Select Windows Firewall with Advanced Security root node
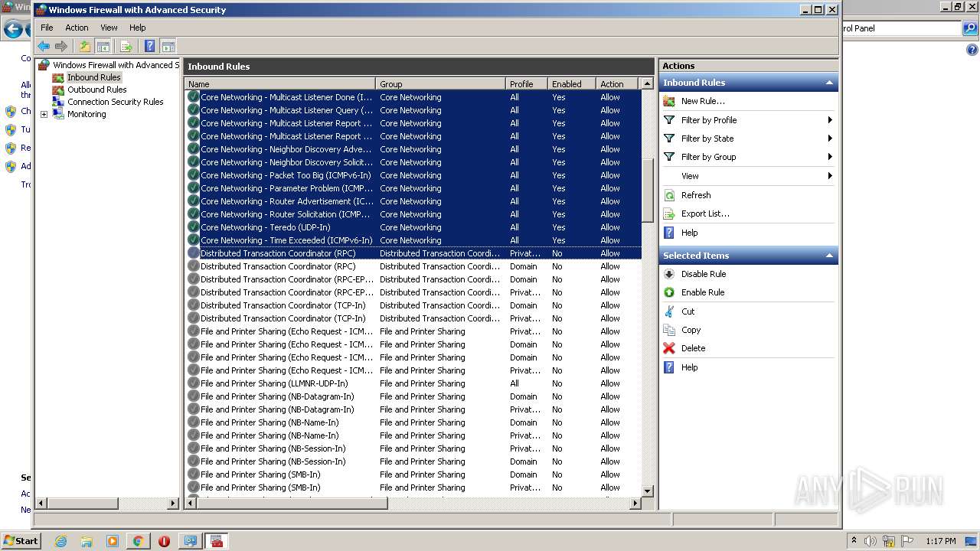The image size is (980, 551). point(116,65)
